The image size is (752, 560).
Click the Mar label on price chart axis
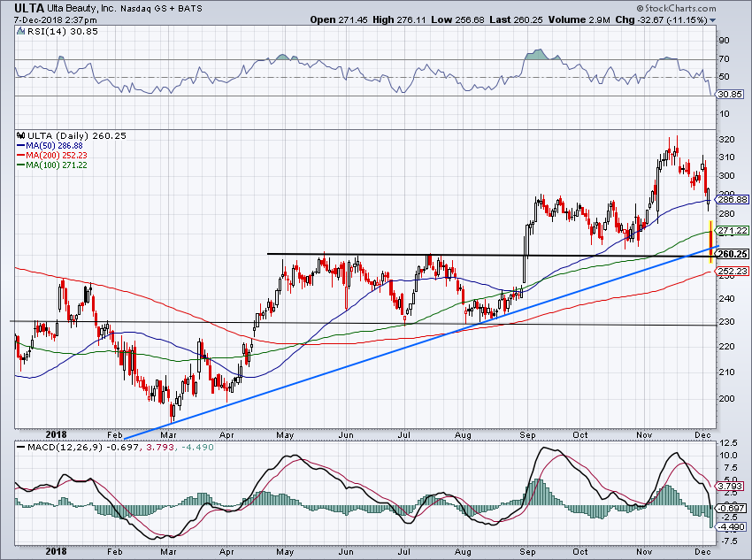(x=168, y=435)
